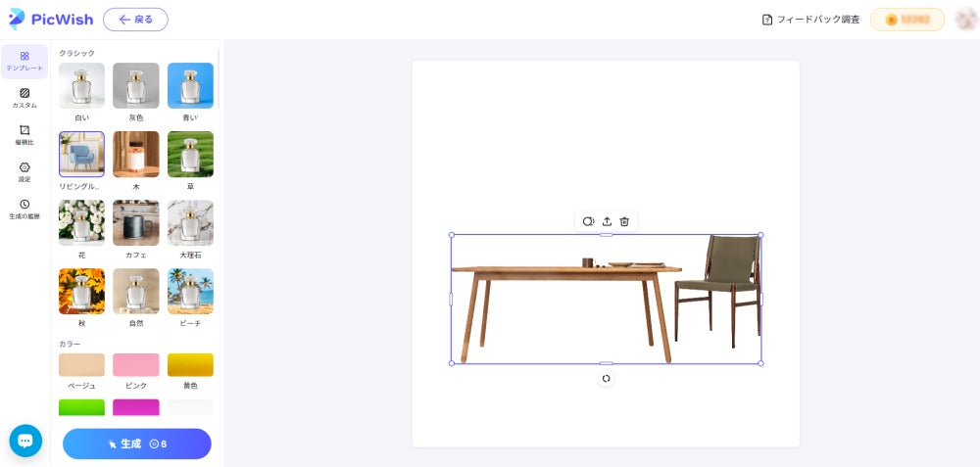Select the 木 wood template thumbnail

tap(135, 155)
